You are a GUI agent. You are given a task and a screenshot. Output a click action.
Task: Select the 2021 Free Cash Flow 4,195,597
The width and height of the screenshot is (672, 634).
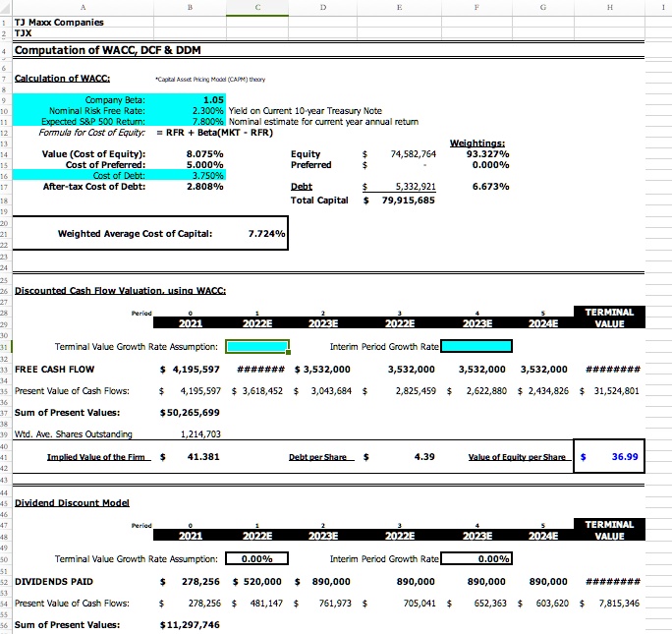[x=196, y=370]
